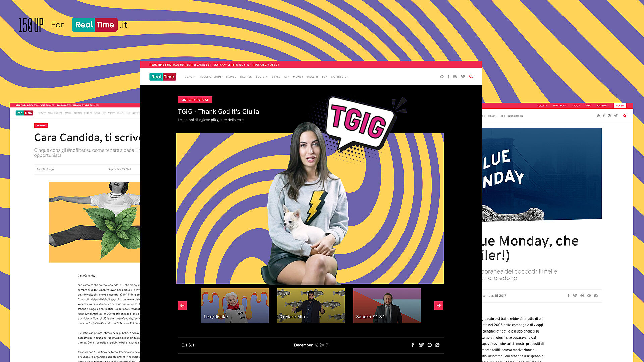Click search icon in Blue Monday page header
This screenshot has height=362, width=644.
(624, 116)
